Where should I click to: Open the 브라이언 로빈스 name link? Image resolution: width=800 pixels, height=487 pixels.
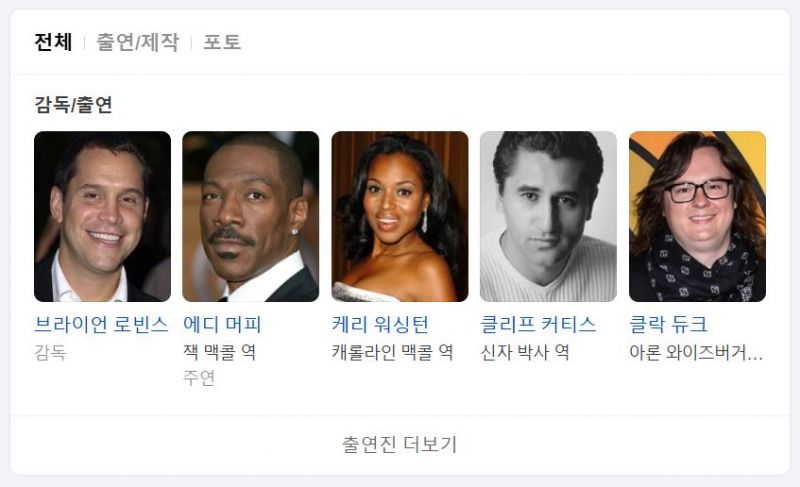coord(101,324)
